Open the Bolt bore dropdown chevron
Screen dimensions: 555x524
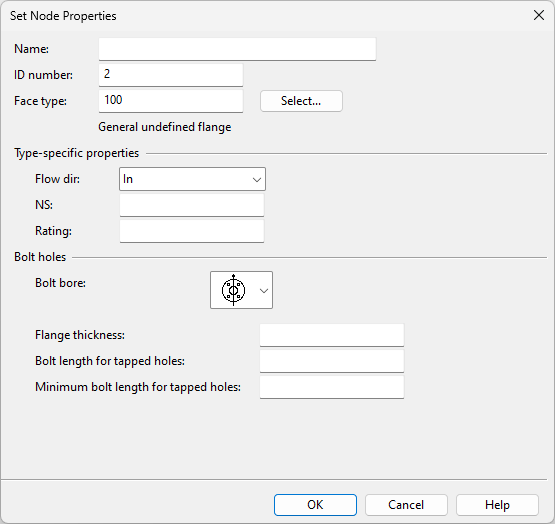coord(264,291)
